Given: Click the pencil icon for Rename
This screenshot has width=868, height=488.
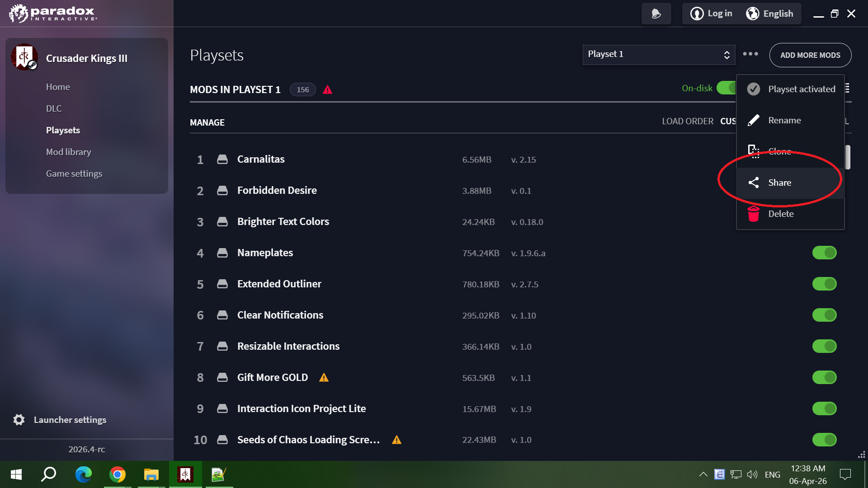Looking at the screenshot, I should (x=754, y=120).
